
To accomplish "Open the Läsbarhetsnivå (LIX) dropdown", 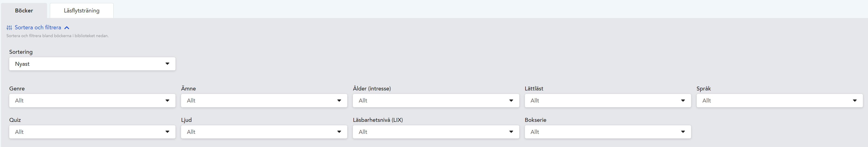I will pyautogui.click(x=436, y=132).
